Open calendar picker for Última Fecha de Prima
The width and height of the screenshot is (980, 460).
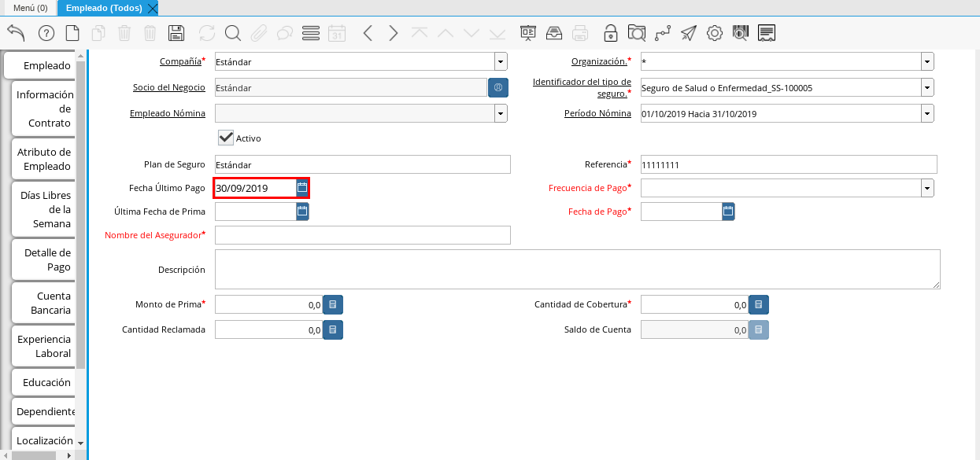[x=302, y=211]
